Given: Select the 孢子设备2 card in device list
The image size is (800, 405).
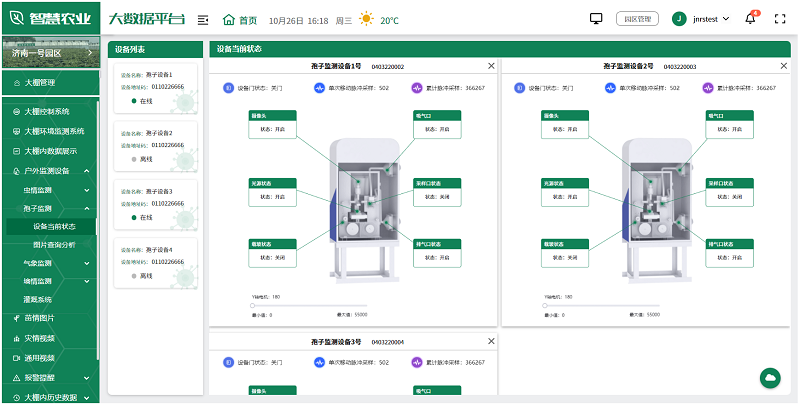Looking at the screenshot, I should pyautogui.click(x=156, y=146).
